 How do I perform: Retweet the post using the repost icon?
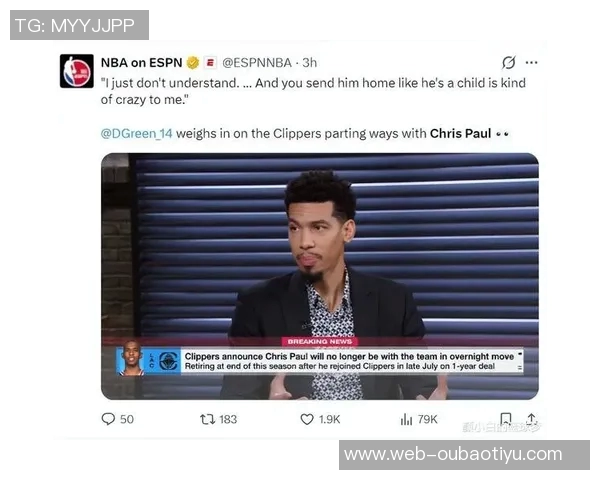(x=208, y=420)
